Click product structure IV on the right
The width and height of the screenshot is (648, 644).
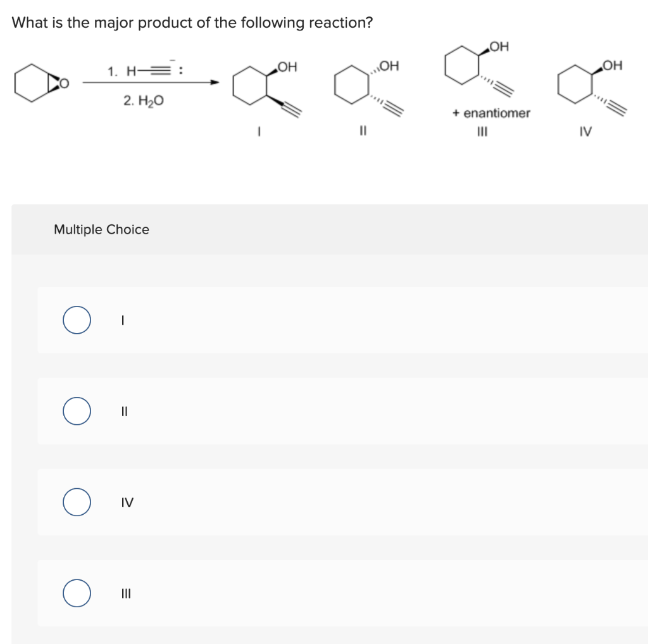coord(592,87)
